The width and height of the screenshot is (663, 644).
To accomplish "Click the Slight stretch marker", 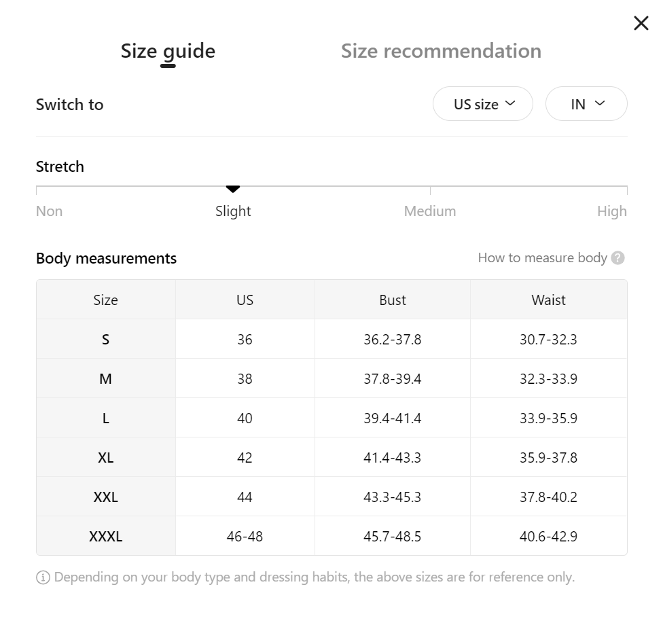I will click(x=233, y=189).
